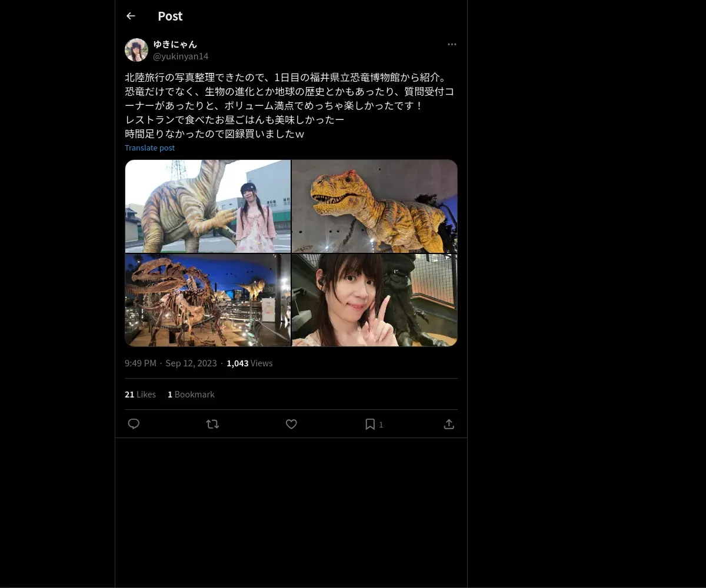This screenshot has height=588, width=706.
Task: Like the post with heart icon
Action: [291, 424]
